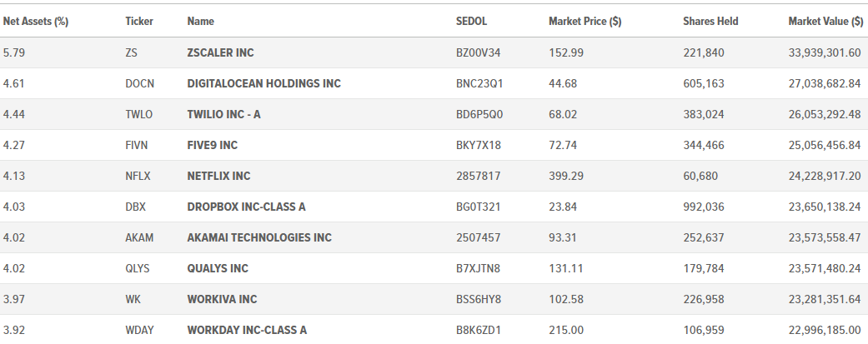Sort by Market Price ($) header
Viewport: 868px width, 344px height.
[585, 22]
